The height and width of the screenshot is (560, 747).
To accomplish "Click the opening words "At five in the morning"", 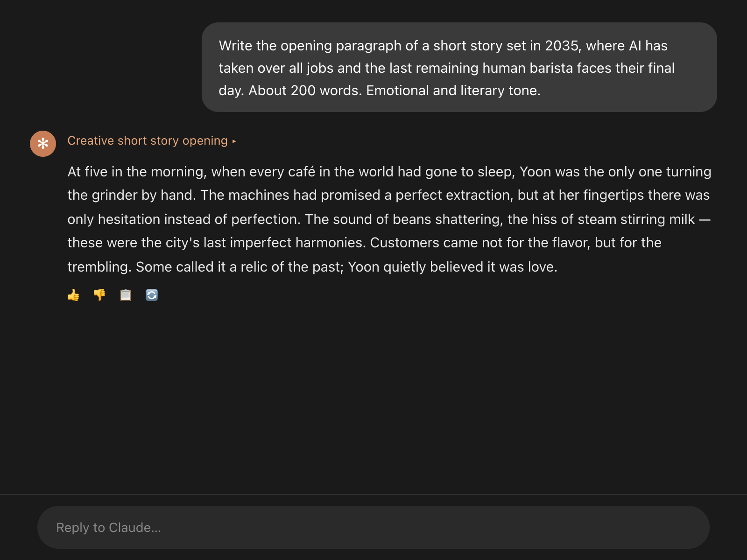I will 136,172.
